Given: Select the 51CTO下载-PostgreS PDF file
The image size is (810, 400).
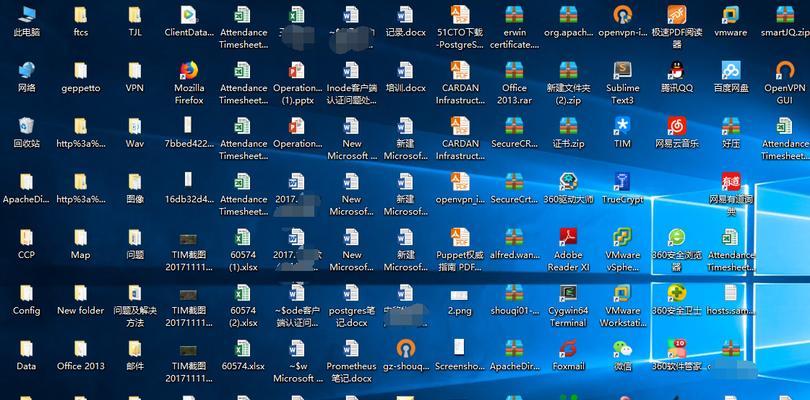Looking at the screenshot, I should coord(460,27).
